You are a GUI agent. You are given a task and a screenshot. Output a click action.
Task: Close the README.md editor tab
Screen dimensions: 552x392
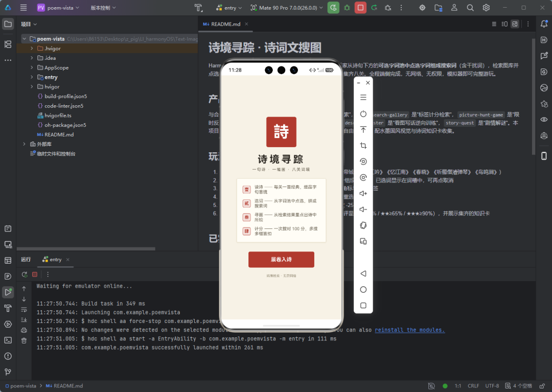tap(246, 24)
